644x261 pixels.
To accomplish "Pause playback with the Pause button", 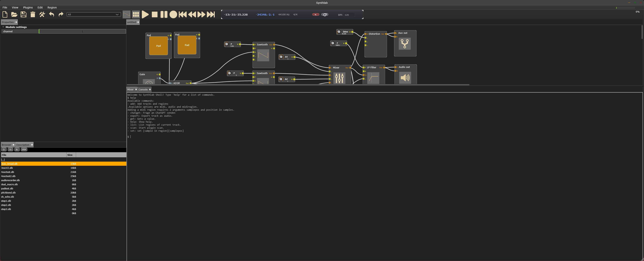I will click(164, 14).
